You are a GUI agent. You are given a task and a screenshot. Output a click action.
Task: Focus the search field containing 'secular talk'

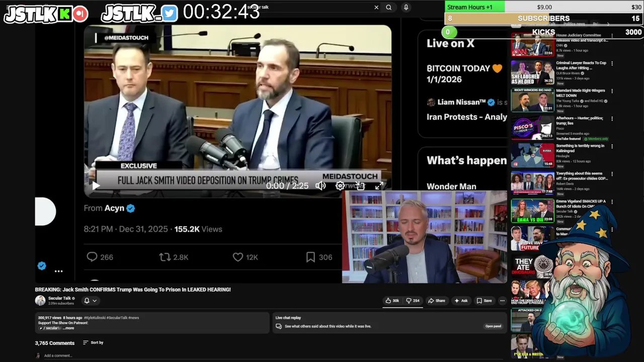312,8
